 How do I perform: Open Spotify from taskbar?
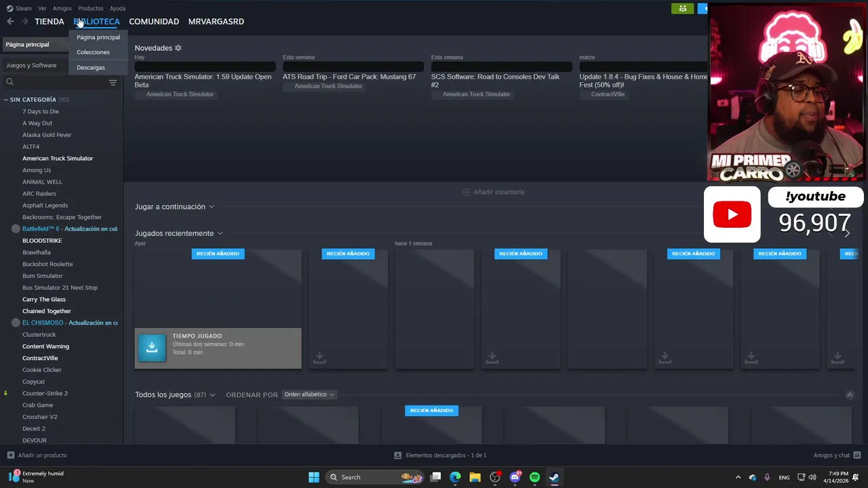[534, 477]
